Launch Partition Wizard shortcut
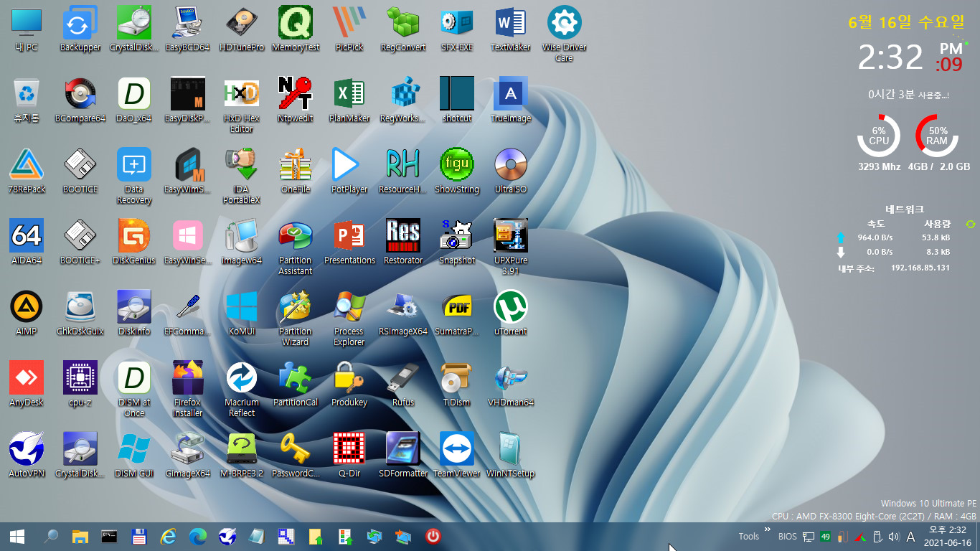980x551 pixels. pyautogui.click(x=296, y=319)
